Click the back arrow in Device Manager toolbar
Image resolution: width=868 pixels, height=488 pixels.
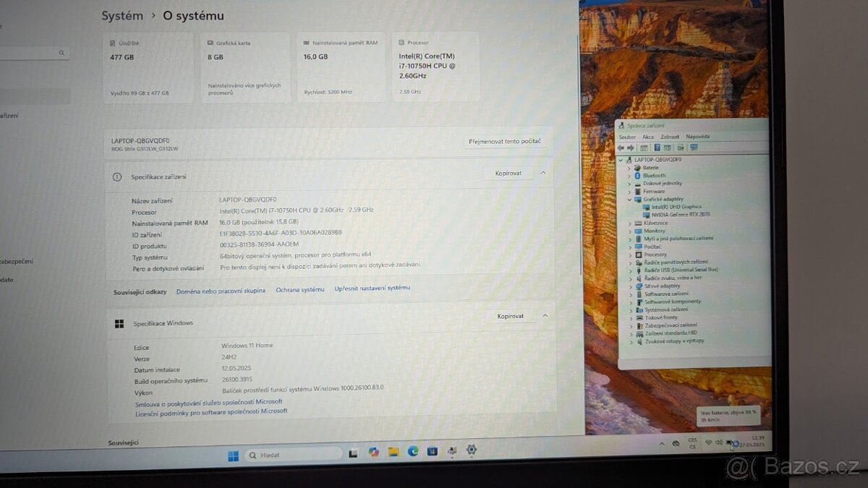click(621, 147)
